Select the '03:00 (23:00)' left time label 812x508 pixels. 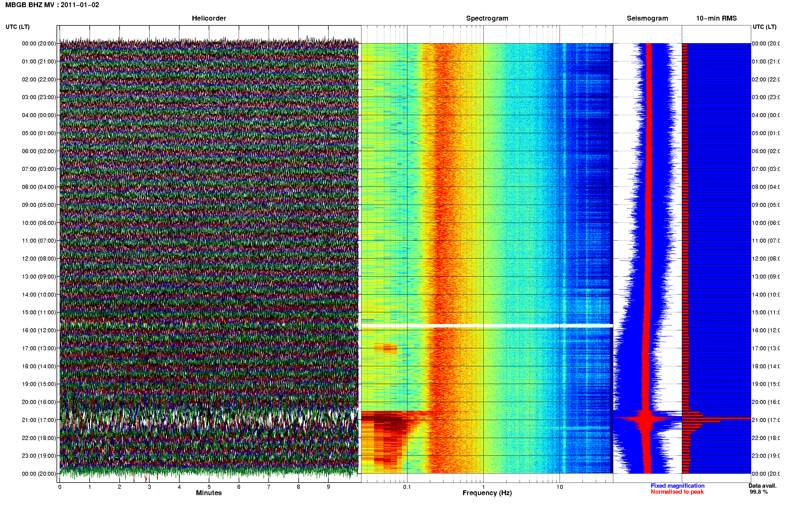click(39, 97)
